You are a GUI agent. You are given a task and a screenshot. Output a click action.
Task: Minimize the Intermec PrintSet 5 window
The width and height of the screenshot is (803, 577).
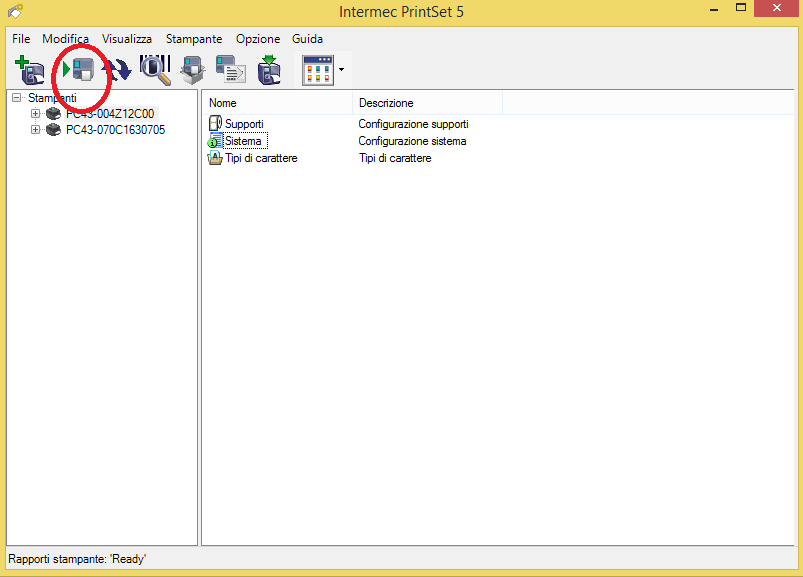click(x=714, y=9)
